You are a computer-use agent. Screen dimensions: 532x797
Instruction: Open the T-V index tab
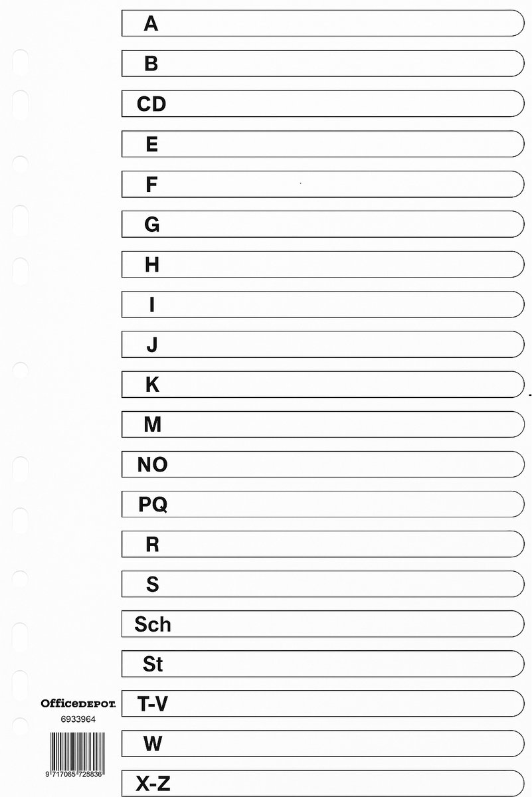click(x=323, y=703)
